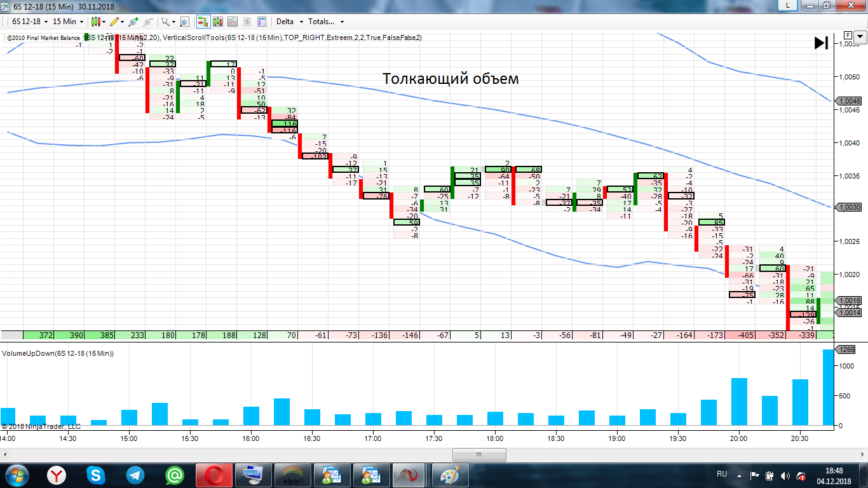Expand the 15 Min interval dropdown
Screen dimensions: 868x488
(x=68, y=22)
